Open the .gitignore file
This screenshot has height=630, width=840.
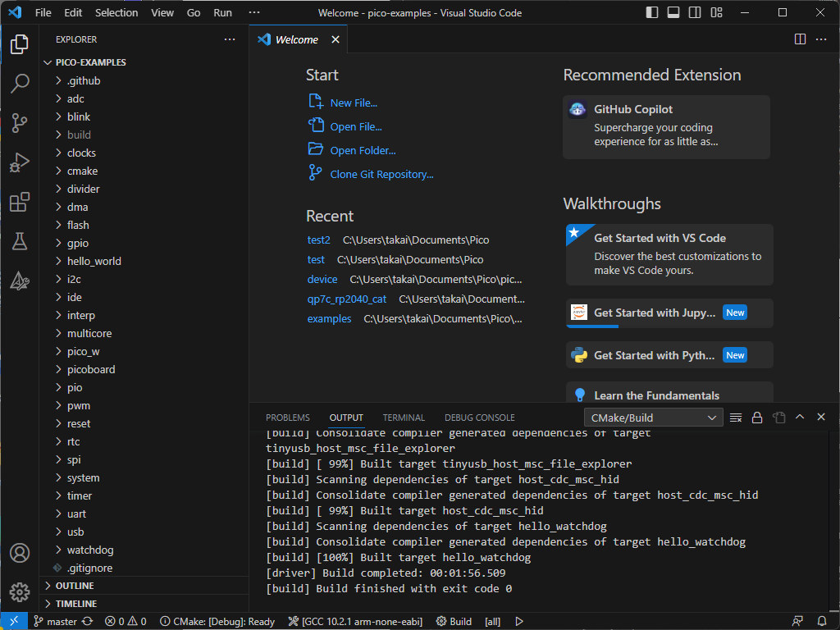89,568
